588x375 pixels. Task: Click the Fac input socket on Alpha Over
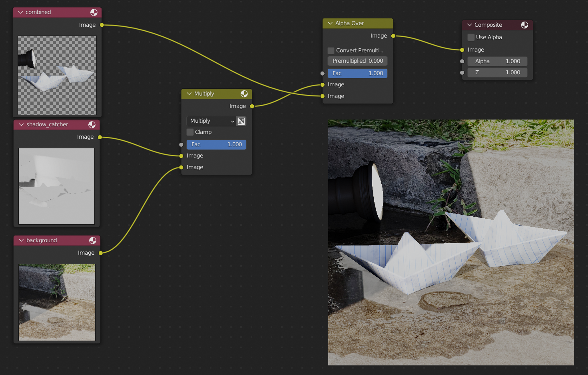(x=322, y=73)
